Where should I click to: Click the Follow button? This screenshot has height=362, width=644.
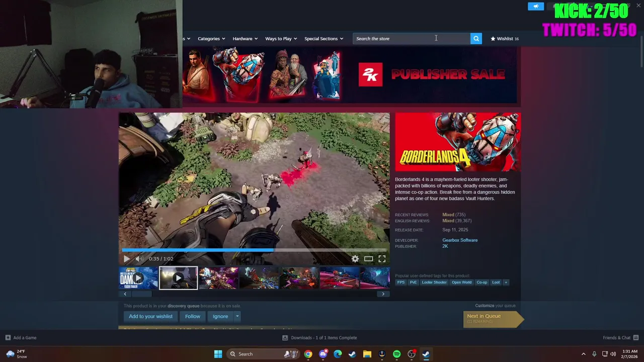point(192,317)
